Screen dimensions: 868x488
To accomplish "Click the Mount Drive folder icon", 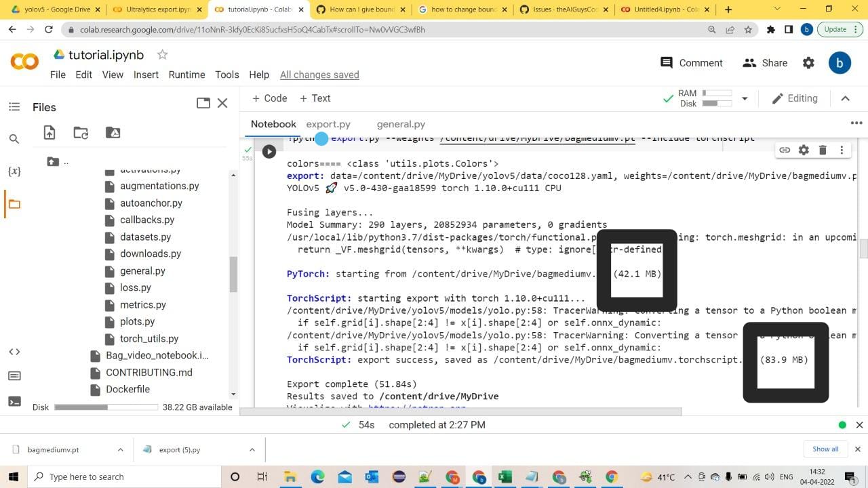I will coord(113,133).
